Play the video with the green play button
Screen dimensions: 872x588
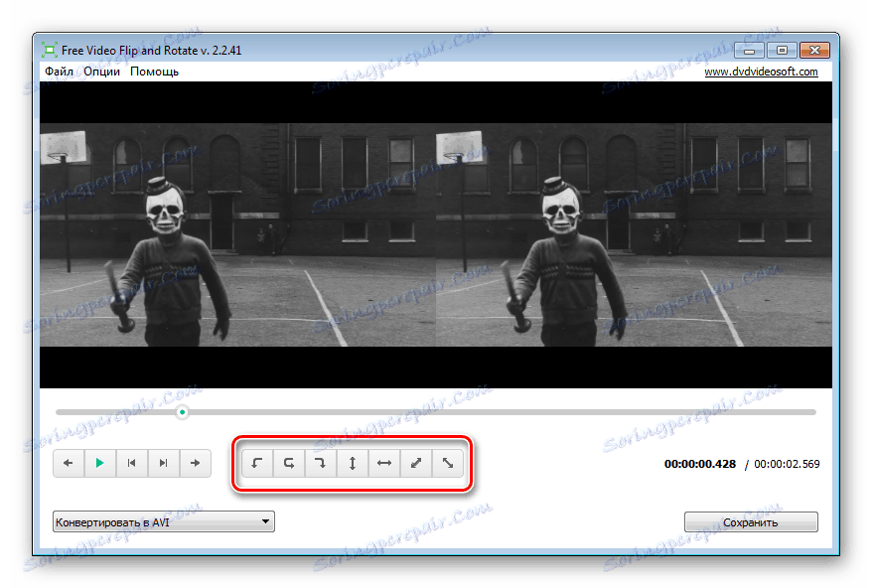[x=100, y=463]
